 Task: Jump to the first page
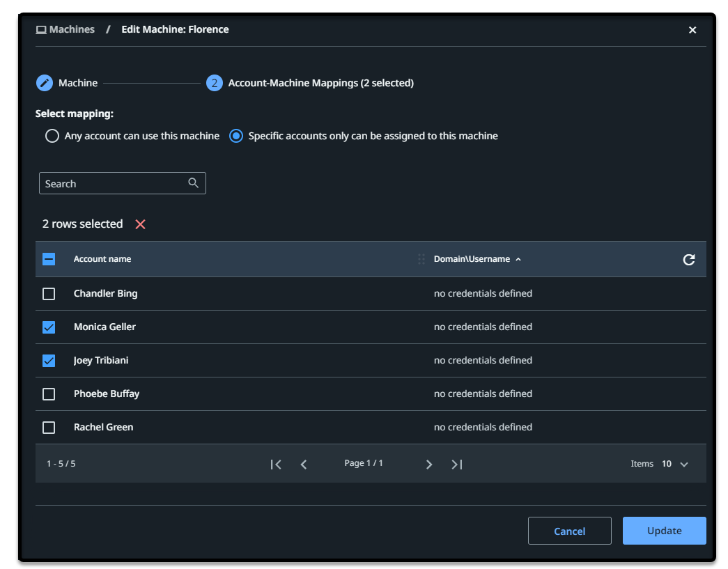point(276,464)
